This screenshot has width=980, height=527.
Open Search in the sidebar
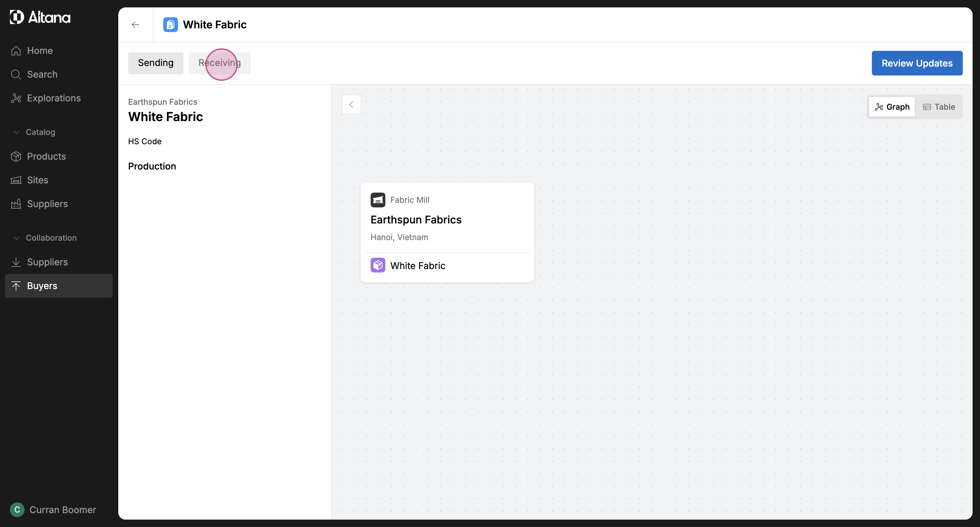click(x=42, y=74)
